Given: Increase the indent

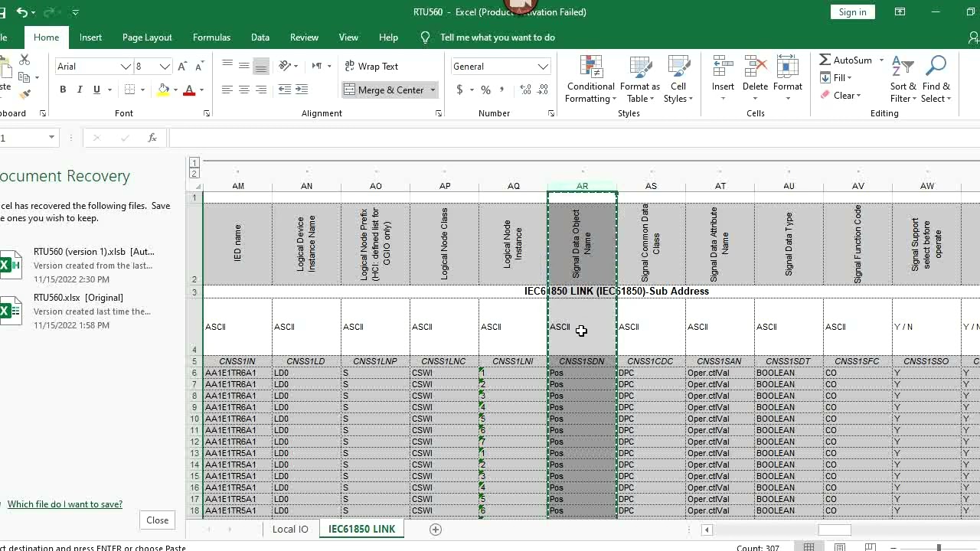Looking at the screenshot, I should [302, 90].
